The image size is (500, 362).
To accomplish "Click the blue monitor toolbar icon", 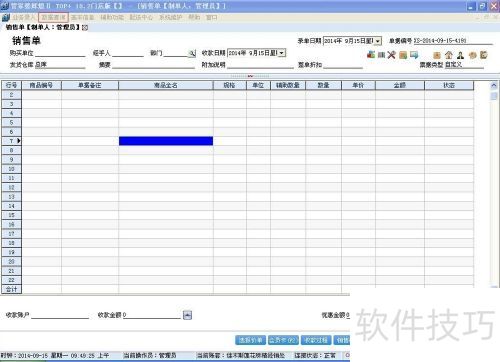I will [414, 55].
